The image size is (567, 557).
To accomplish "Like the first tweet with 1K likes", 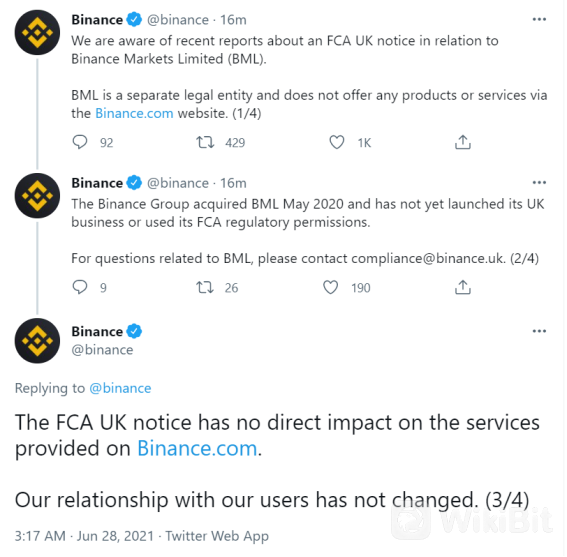I will coord(337,143).
